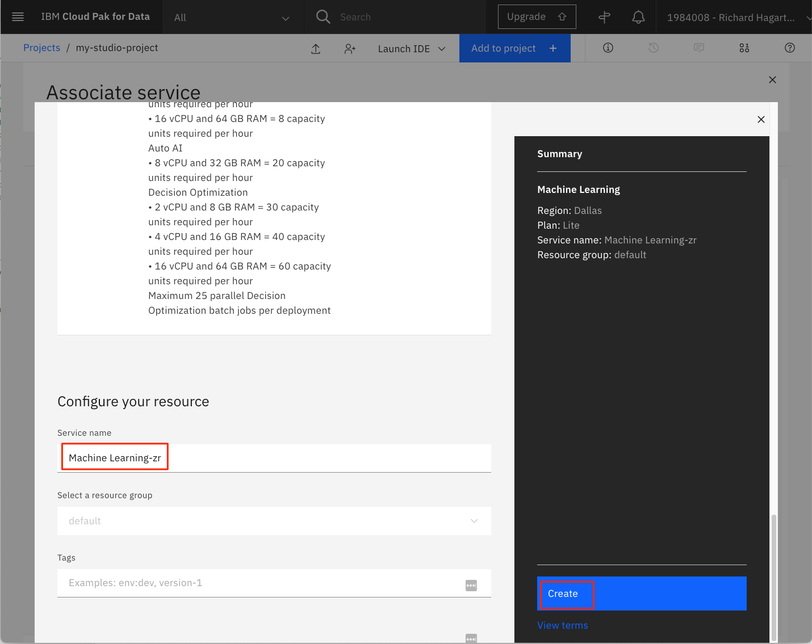812x644 pixels.
Task: Click the tags field options icon
Action: click(x=471, y=586)
